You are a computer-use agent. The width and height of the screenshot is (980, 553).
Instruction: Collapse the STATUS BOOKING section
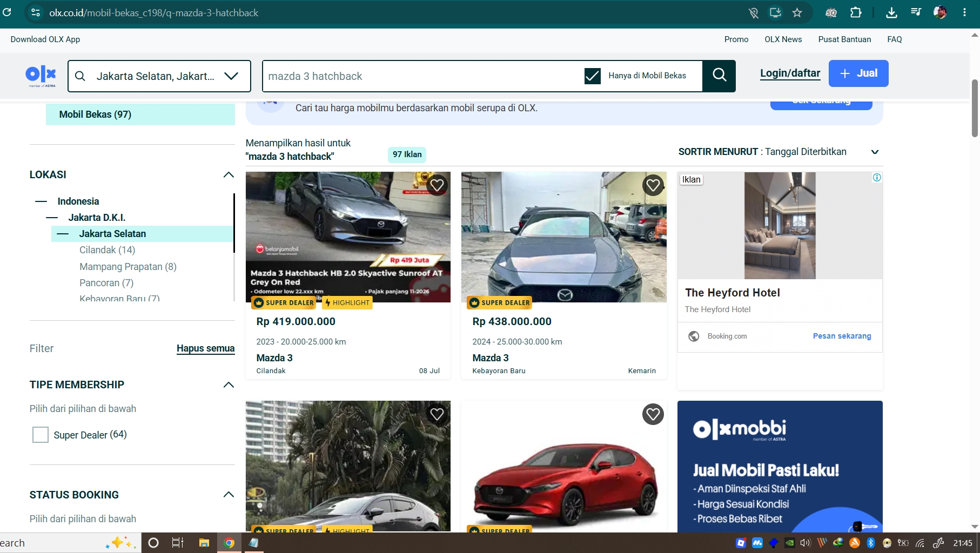229,495
